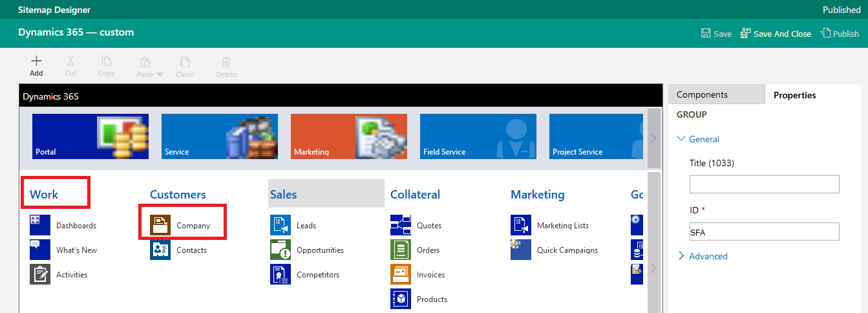Click the Competitors icon

(x=281, y=274)
